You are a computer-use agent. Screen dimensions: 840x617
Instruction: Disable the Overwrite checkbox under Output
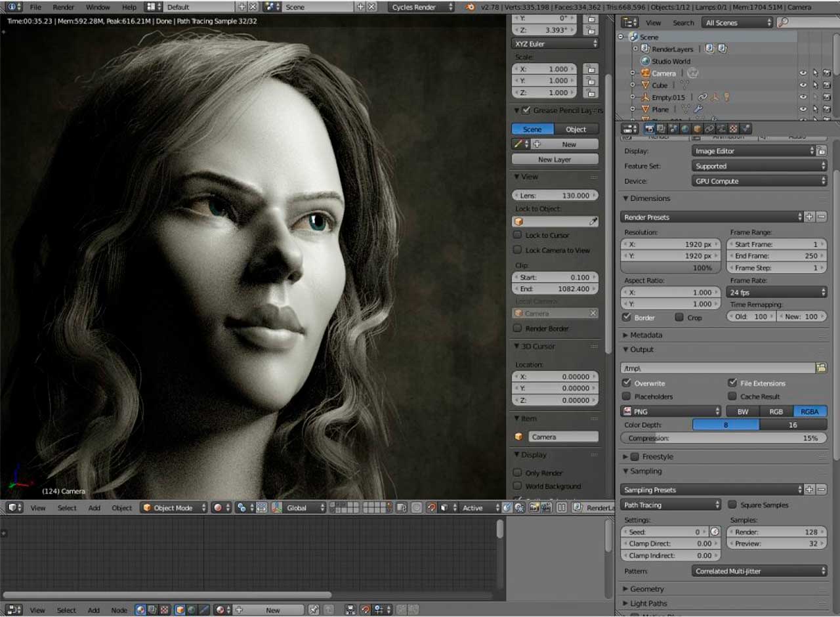[626, 383]
